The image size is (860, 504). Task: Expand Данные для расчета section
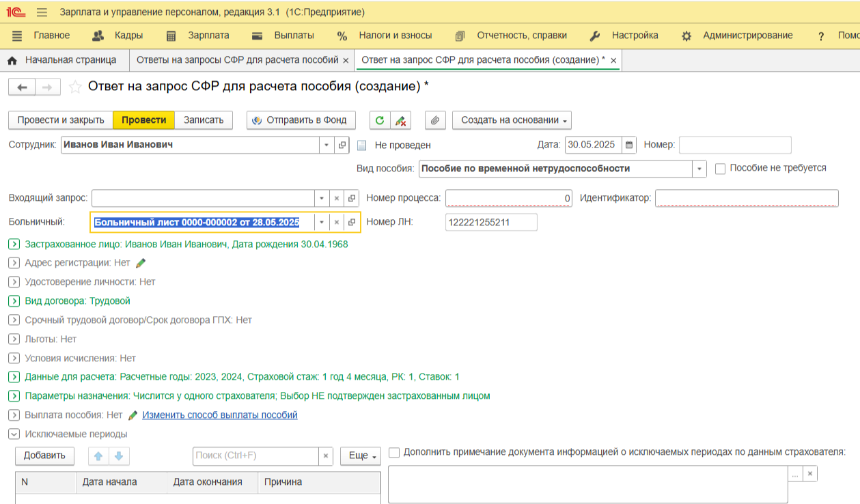(x=14, y=376)
